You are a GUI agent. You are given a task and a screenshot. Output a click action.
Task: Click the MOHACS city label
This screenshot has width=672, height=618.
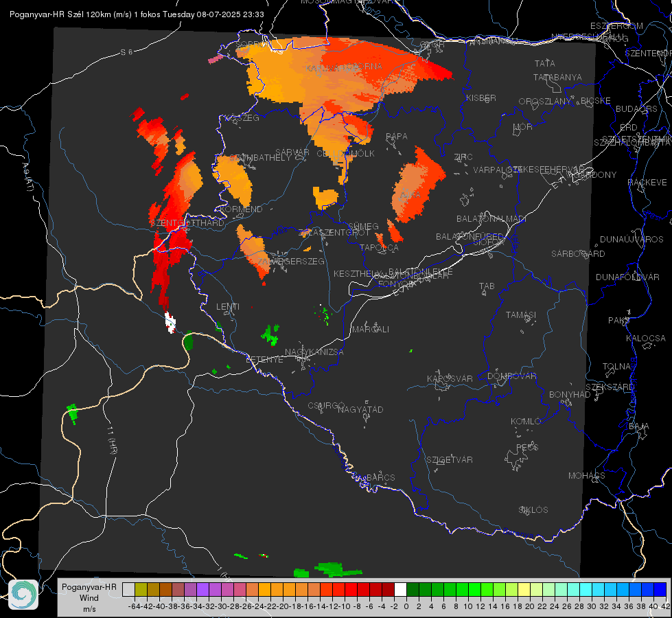[587, 476]
